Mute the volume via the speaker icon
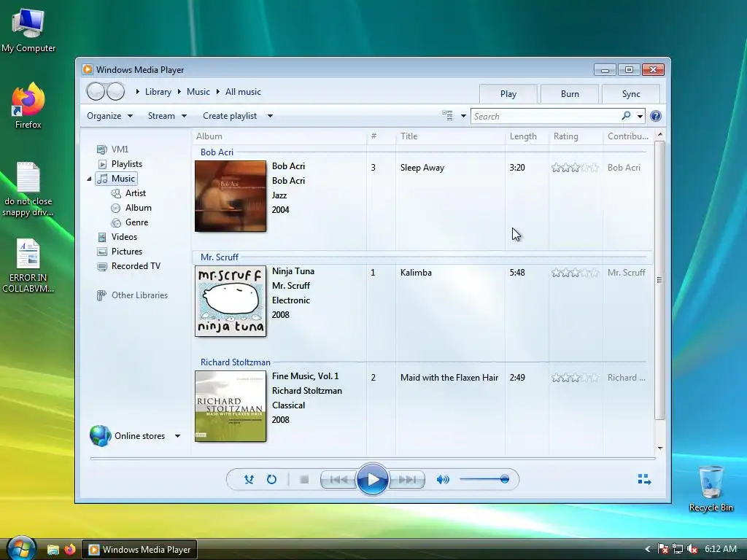Image resolution: width=747 pixels, height=560 pixels. pyautogui.click(x=443, y=480)
